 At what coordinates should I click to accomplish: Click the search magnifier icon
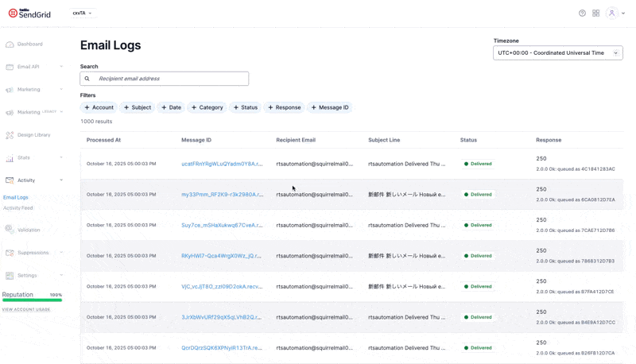[87, 79]
